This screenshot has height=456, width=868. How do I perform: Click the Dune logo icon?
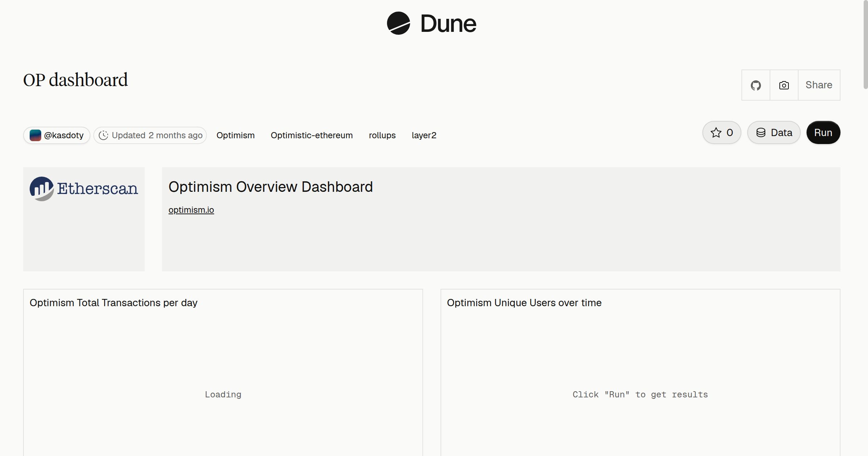click(398, 23)
